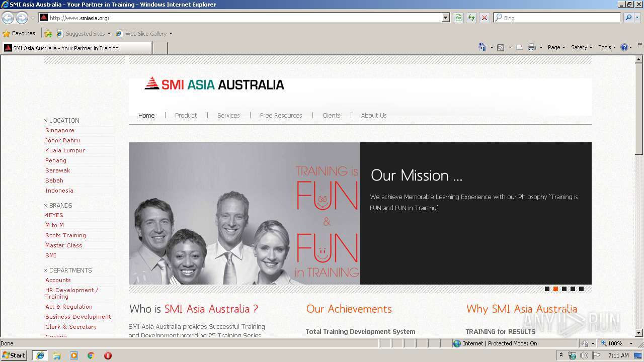This screenshot has height=362, width=644.
Task: Click the Johor Bahru location link
Action: 62,140
